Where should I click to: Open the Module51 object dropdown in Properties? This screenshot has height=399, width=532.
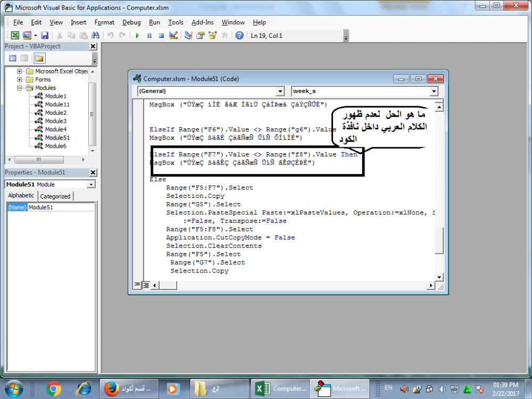(92, 185)
